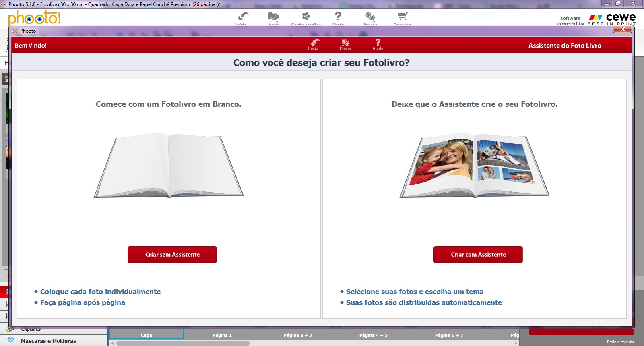
Task: Open Configurações gear icon in the main toolbar
Action: tap(306, 17)
